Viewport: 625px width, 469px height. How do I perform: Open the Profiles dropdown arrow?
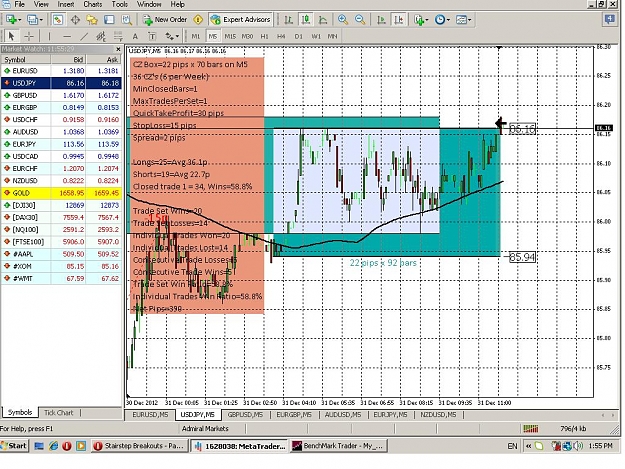point(41,20)
